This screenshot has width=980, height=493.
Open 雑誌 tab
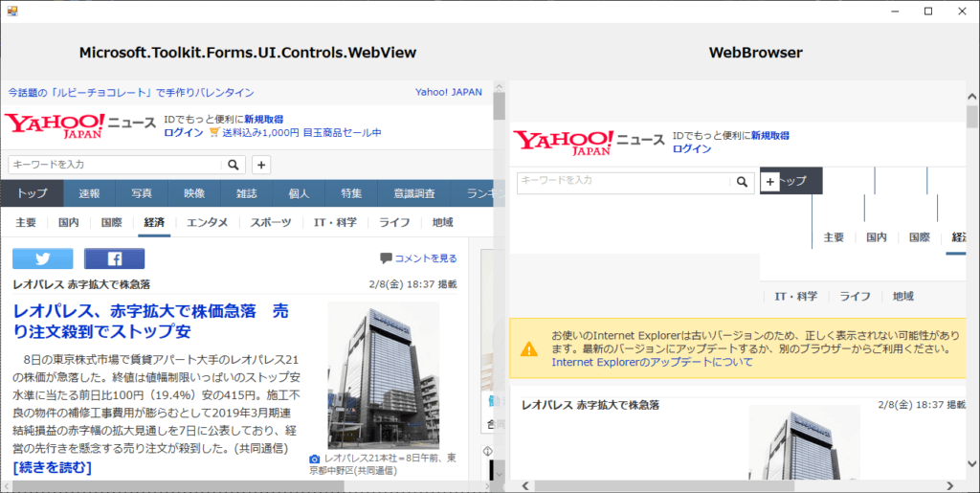pyautogui.click(x=247, y=193)
